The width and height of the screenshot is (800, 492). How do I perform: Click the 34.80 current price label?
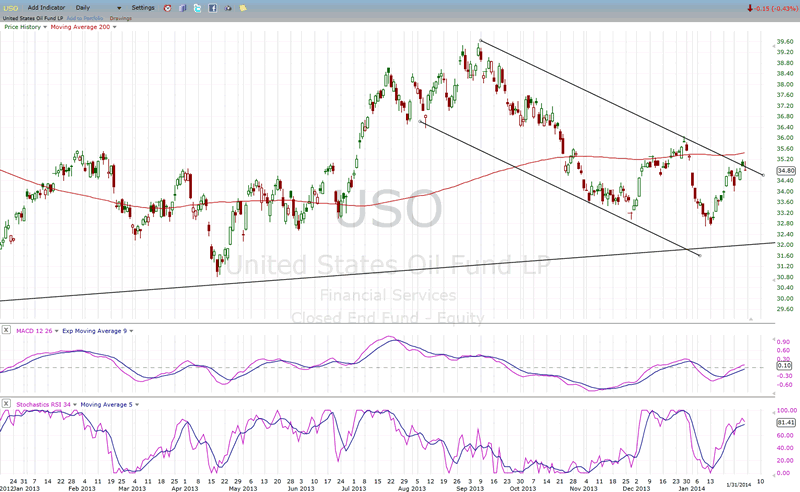(786, 170)
